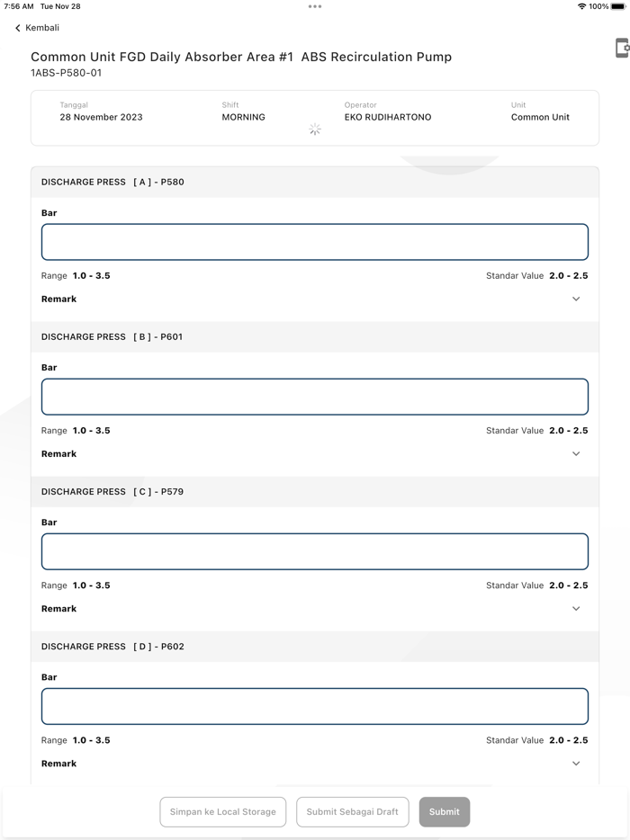Select the Kembali link
The image size is (630, 840).
[x=40, y=28]
